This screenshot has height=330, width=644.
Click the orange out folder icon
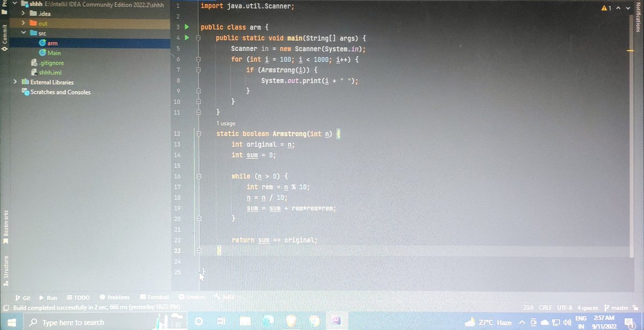pyautogui.click(x=34, y=24)
